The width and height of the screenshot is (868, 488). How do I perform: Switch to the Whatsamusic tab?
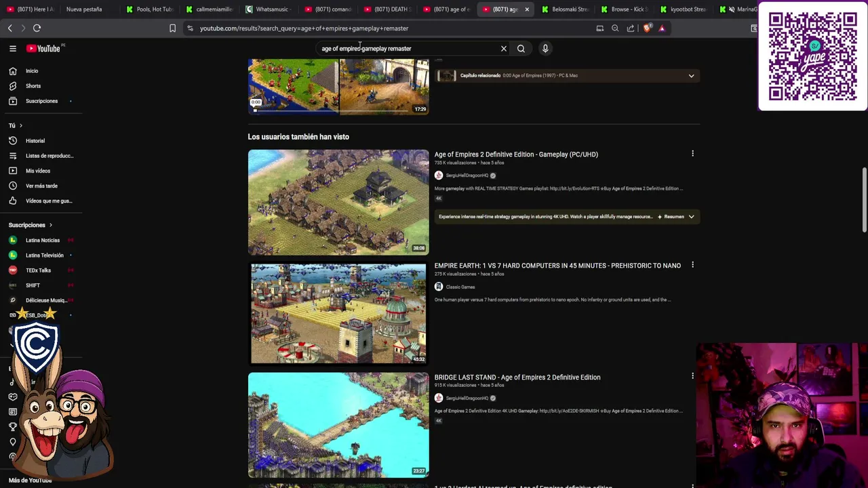coord(269,9)
